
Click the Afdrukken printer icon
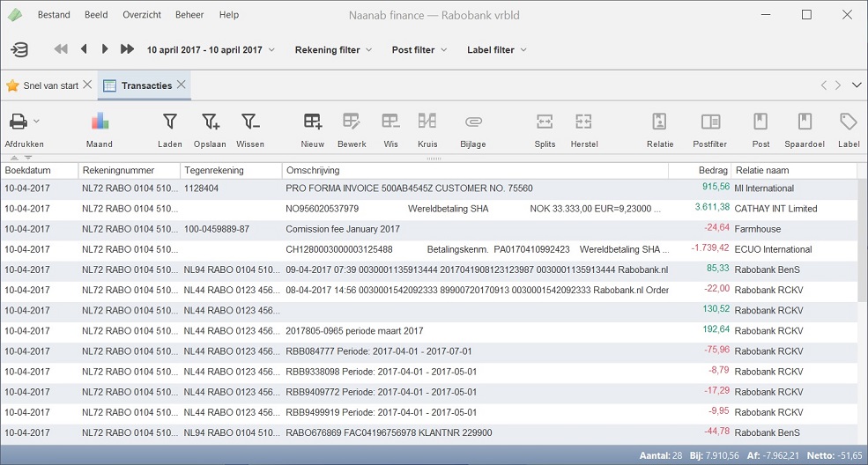click(x=18, y=122)
